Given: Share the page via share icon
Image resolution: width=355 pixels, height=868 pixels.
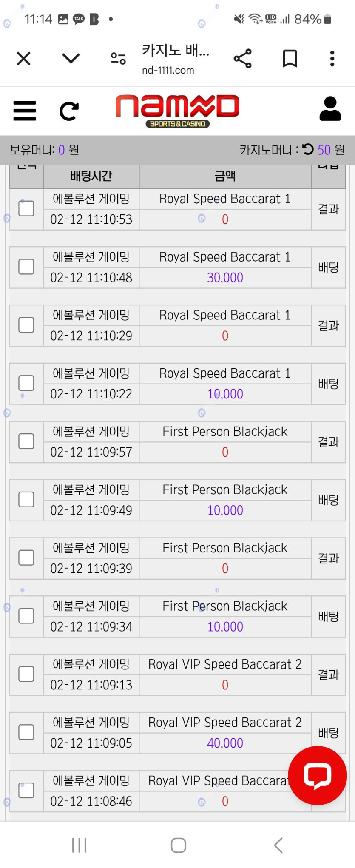Looking at the screenshot, I should 243,59.
